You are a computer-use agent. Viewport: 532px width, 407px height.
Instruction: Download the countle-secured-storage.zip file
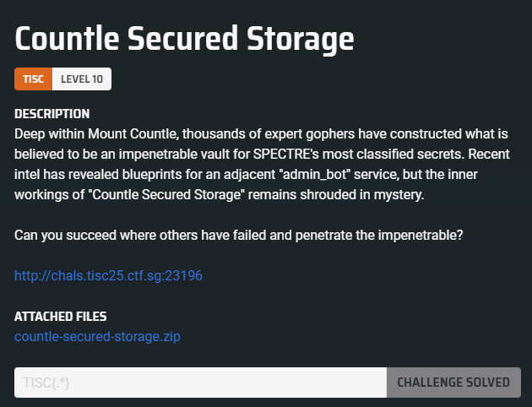pyautogui.click(x=97, y=337)
